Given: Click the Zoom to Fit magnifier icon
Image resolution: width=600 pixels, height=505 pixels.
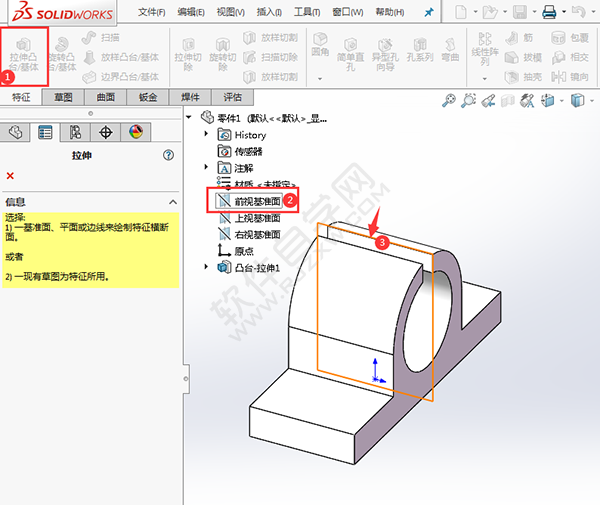Looking at the screenshot, I should click(448, 101).
